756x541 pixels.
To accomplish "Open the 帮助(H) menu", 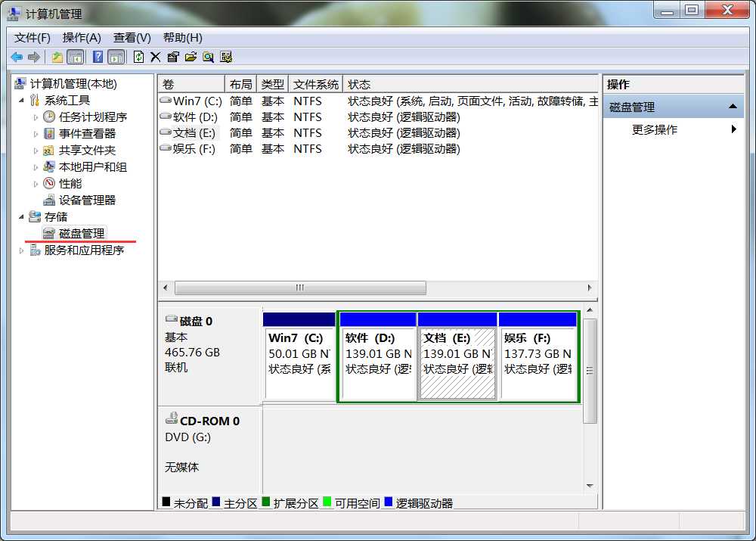I will pyautogui.click(x=182, y=38).
